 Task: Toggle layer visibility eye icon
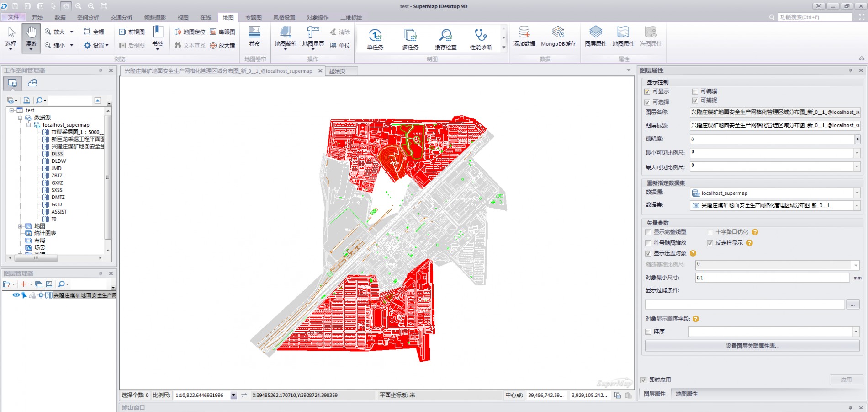16,295
